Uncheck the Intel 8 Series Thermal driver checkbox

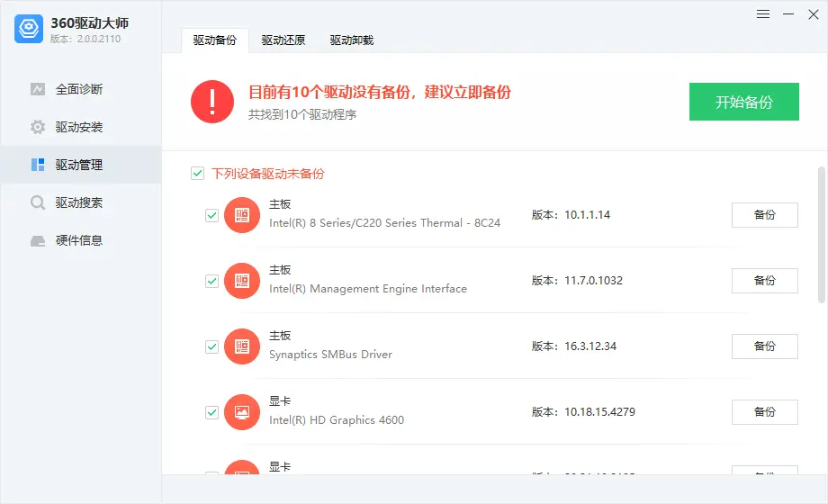[x=212, y=216]
